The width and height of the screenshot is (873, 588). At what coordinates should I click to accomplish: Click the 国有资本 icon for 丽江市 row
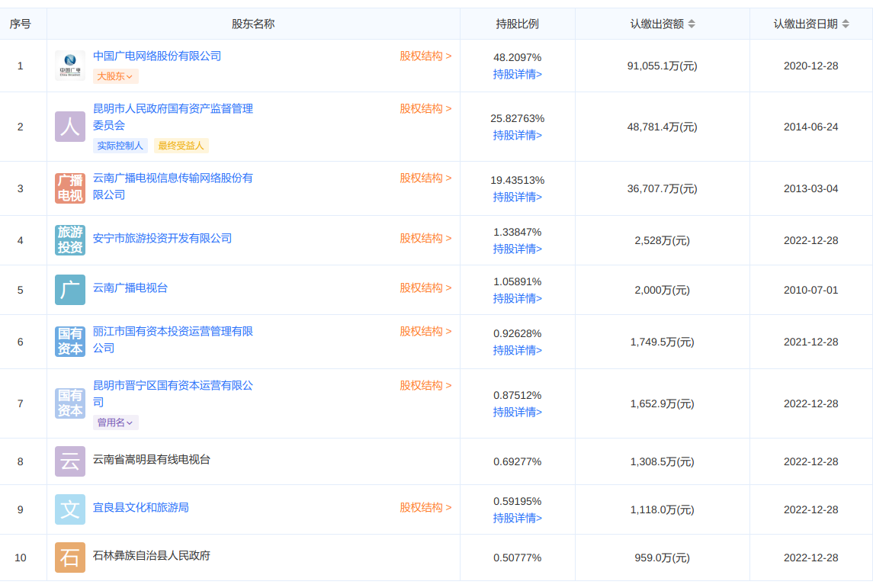pyautogui.click(x=70, y=342)
